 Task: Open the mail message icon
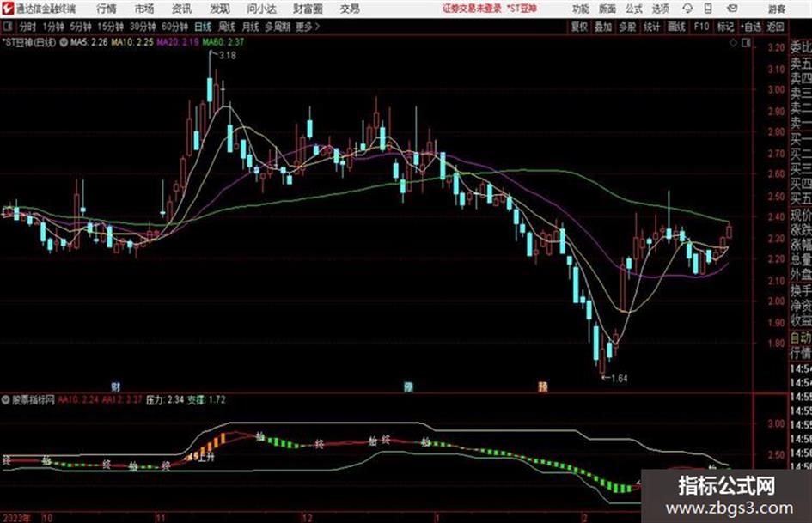pyautogui.click(x=732, y=9)
